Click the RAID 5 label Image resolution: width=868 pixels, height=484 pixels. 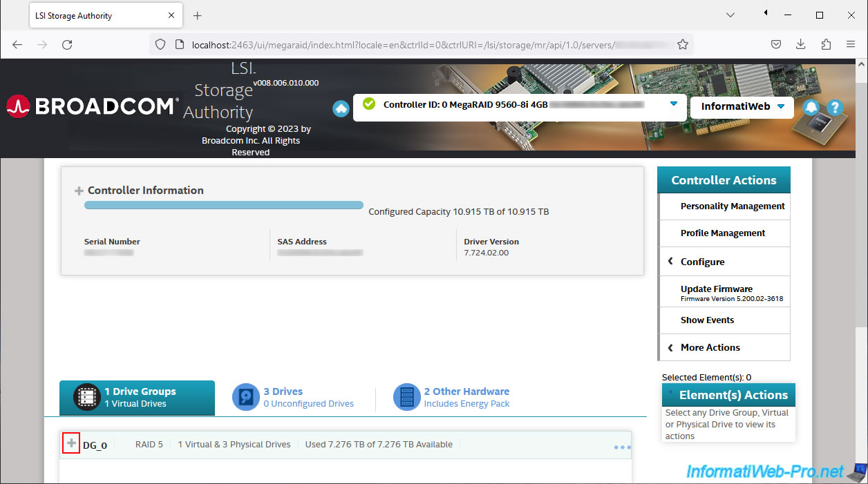[149, 445]
